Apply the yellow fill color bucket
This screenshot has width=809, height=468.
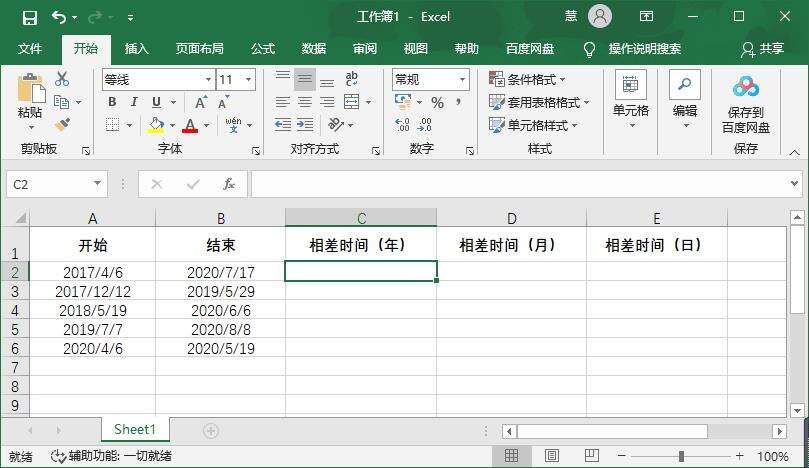[x=156, y=125]
